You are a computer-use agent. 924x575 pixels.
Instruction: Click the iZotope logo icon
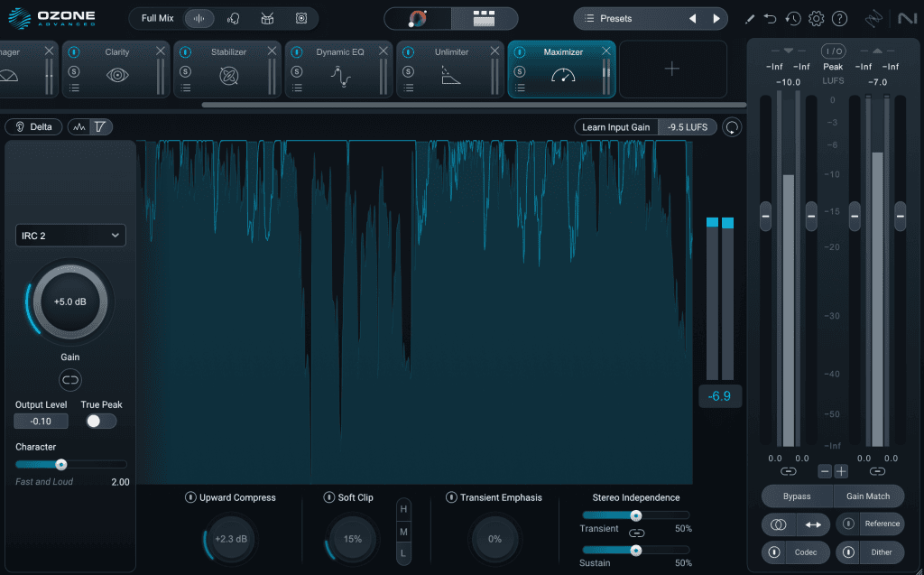coord(873,19)
